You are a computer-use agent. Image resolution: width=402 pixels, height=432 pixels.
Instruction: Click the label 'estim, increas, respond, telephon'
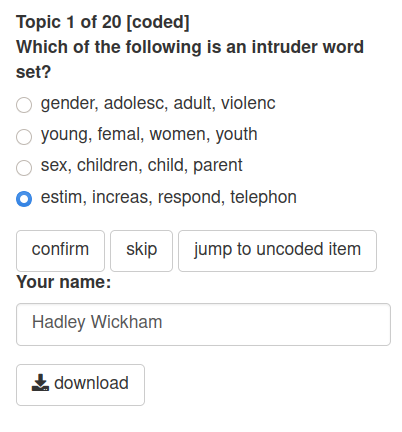pos(169,197)
